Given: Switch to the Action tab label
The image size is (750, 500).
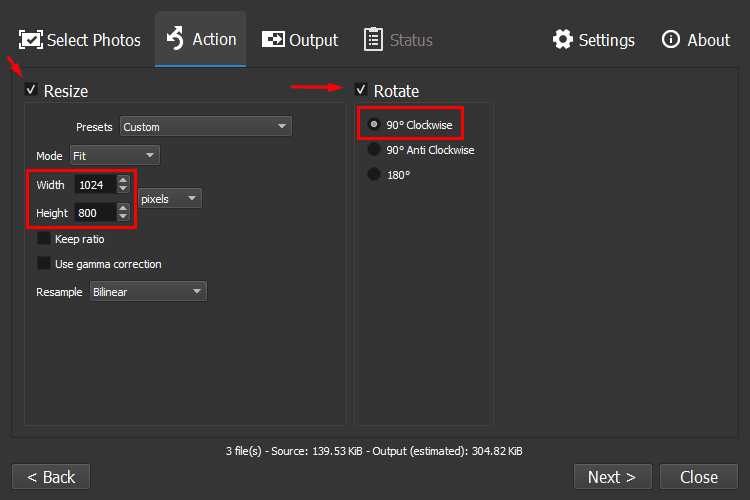Looking at the screenshot, I should click(x=214, y=39).
